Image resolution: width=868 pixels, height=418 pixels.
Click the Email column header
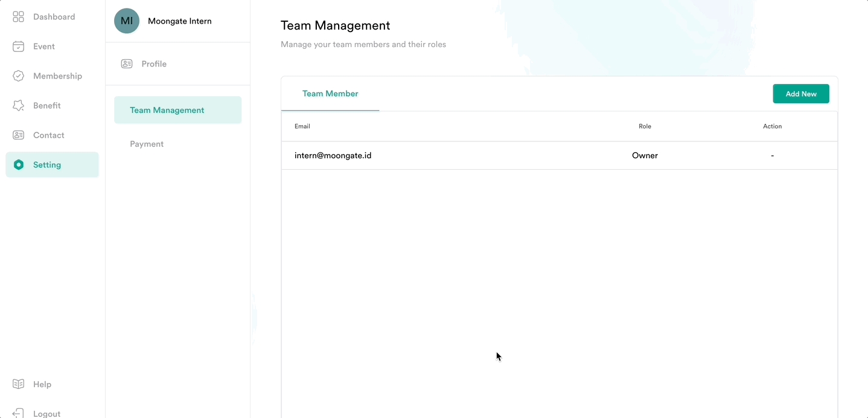(x=302, y=126)
